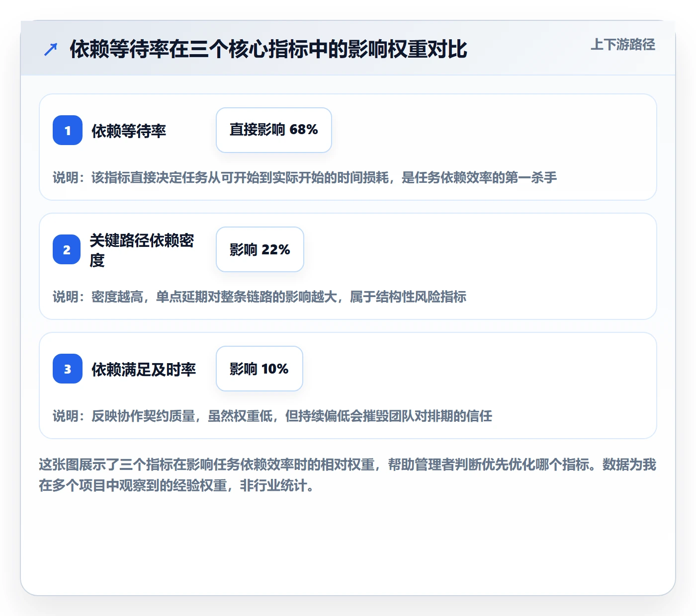Click the description mentioning 第一杀手

[x=305, y=177]
